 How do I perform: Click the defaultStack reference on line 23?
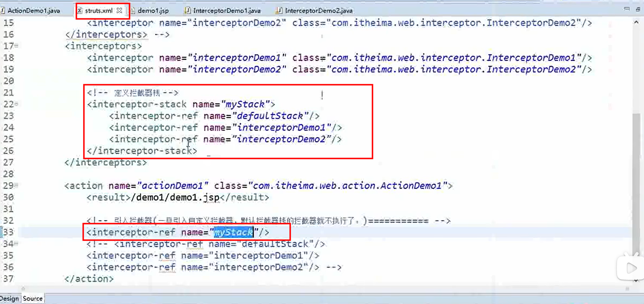coord(270,116)
